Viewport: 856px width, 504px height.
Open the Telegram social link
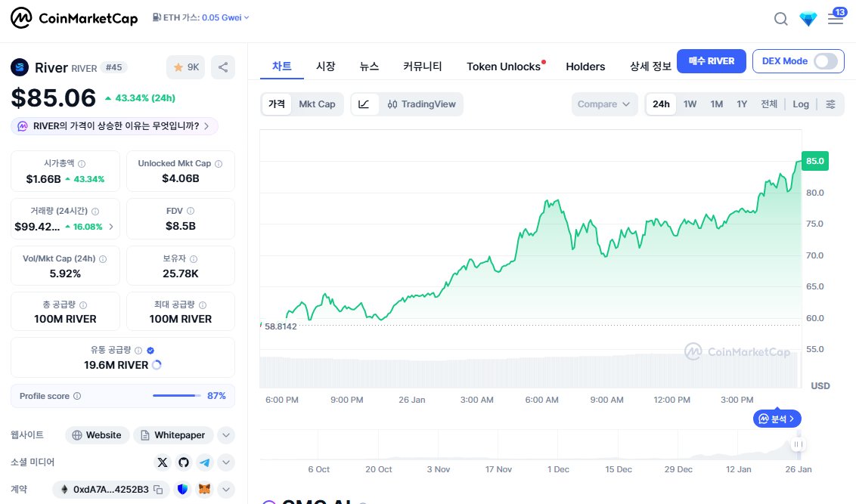(205, 462)
